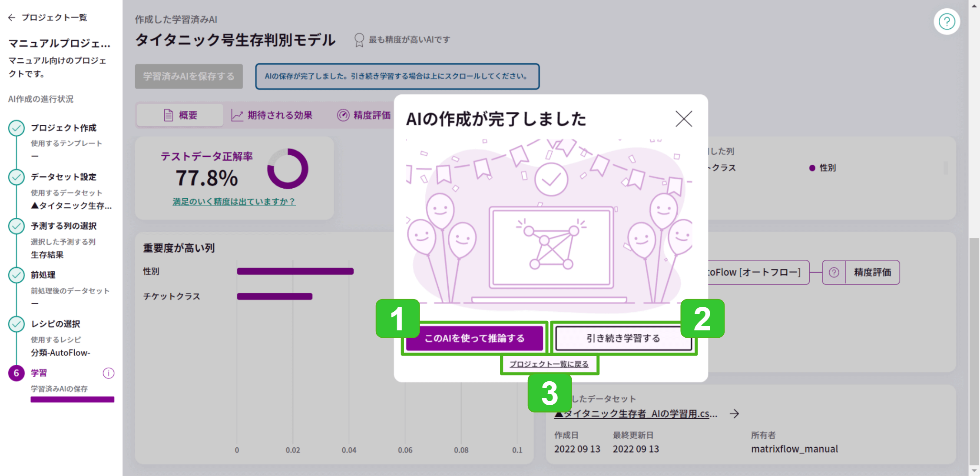980x476 pixels.
Task: Click the 性別 importance bar
Action: point(295,271)
